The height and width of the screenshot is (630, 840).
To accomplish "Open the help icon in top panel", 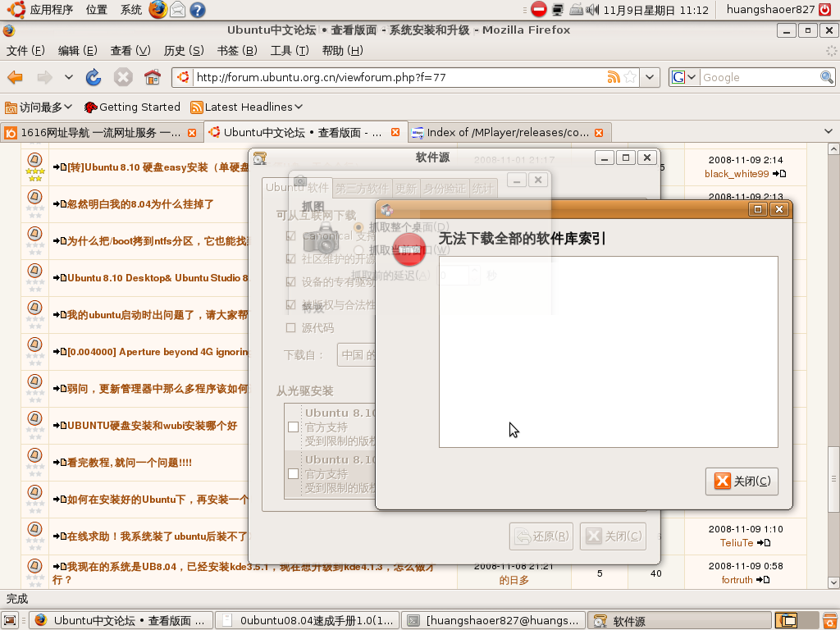I will [x=198, y=10].
